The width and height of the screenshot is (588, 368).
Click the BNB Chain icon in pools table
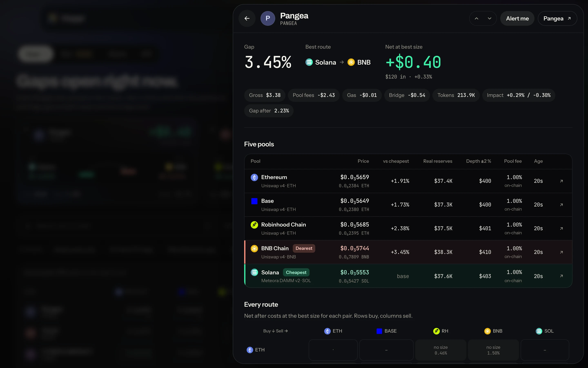tap(254, 248)
